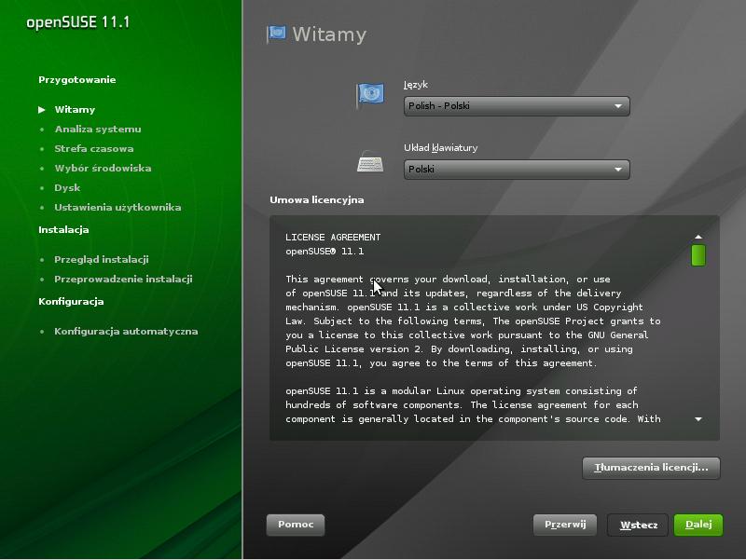Select the Przegląd instalacji step
Image resolution: width=746 pixels, height=560 pixels.
(x=102, y=260)
